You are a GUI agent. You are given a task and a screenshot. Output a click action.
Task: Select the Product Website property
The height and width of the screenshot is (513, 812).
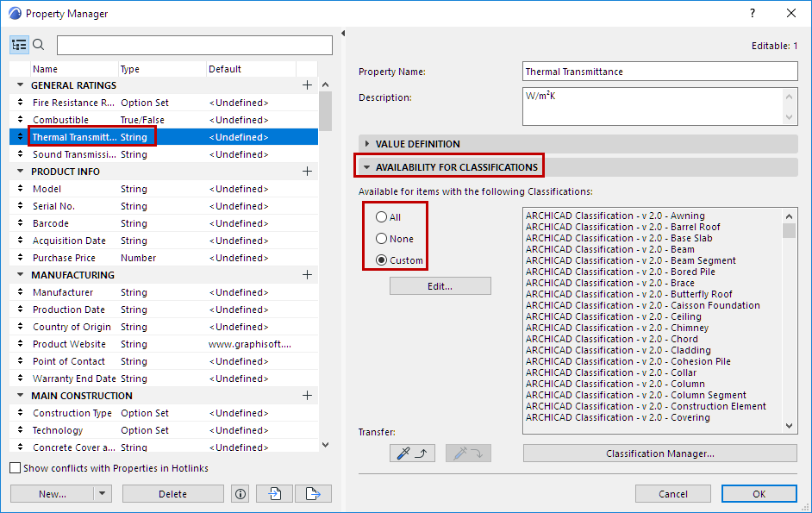[x=164, y=343]
